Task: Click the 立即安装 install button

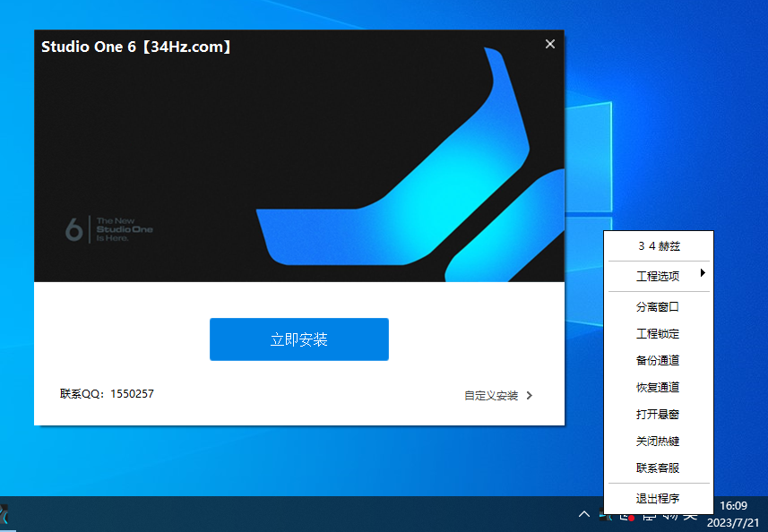Action: tap(299, 339)
